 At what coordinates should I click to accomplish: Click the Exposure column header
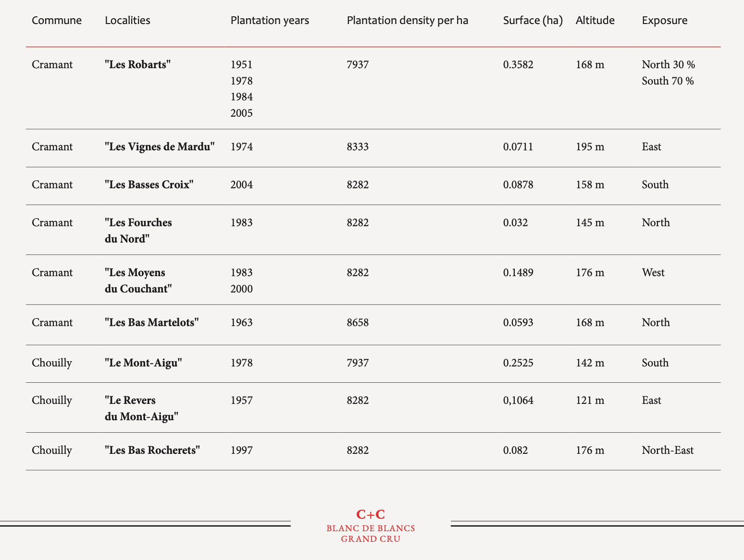665,20
